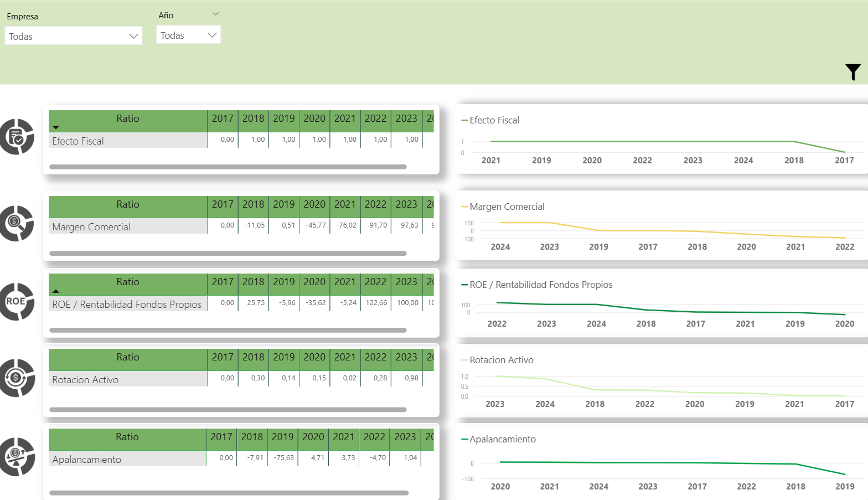Click the Apalancamiento table horizontal scrollbar
The width and height of the screenshot is (868, 500).
229,493
